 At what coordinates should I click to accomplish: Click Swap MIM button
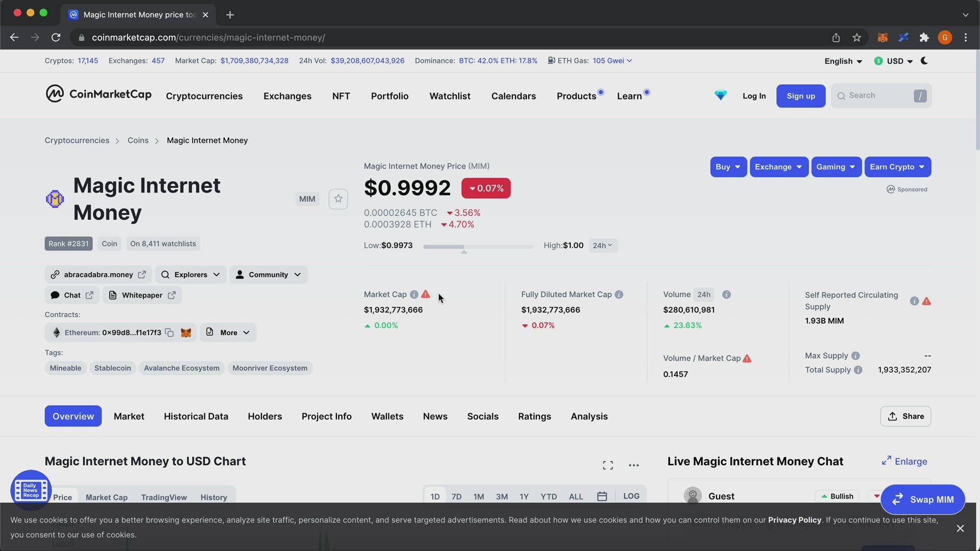click(x=923, y=499)
